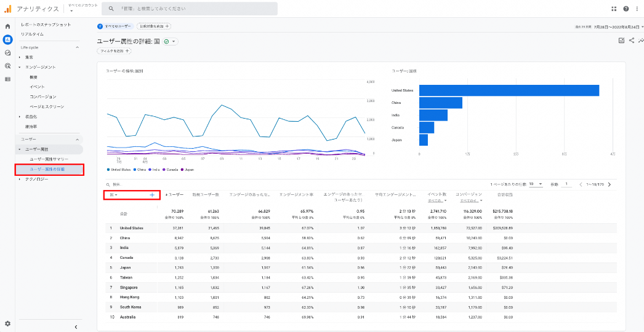
Task: Go to next page of table rows
Action: click(x=610, y=184)
